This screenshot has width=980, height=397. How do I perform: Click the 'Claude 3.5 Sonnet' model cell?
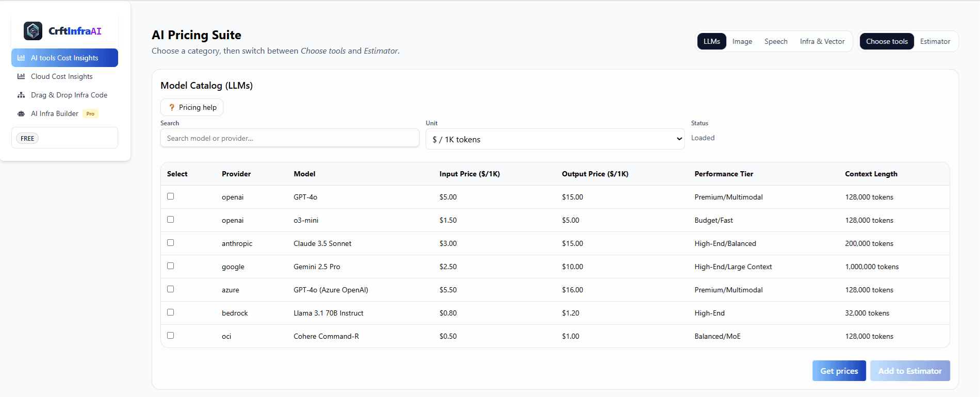pos(322,243)
